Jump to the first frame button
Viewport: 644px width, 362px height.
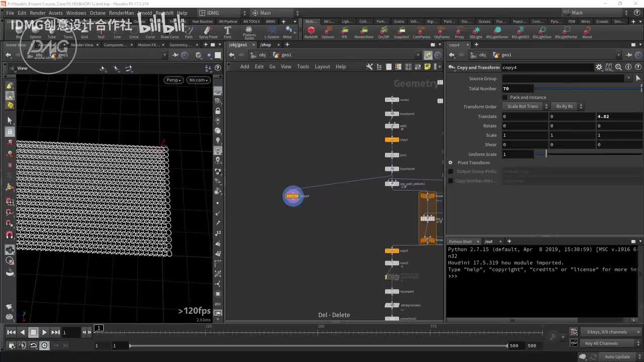pos(11,332)
